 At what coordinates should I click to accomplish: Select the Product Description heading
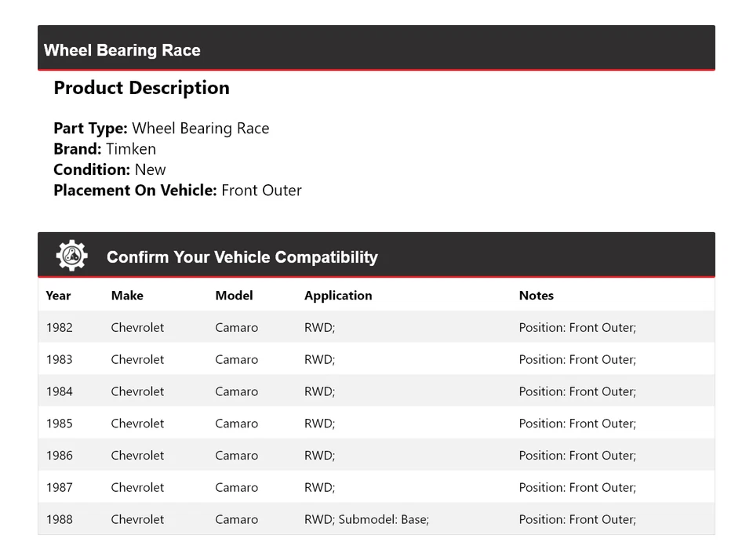[x=141, y=88]
